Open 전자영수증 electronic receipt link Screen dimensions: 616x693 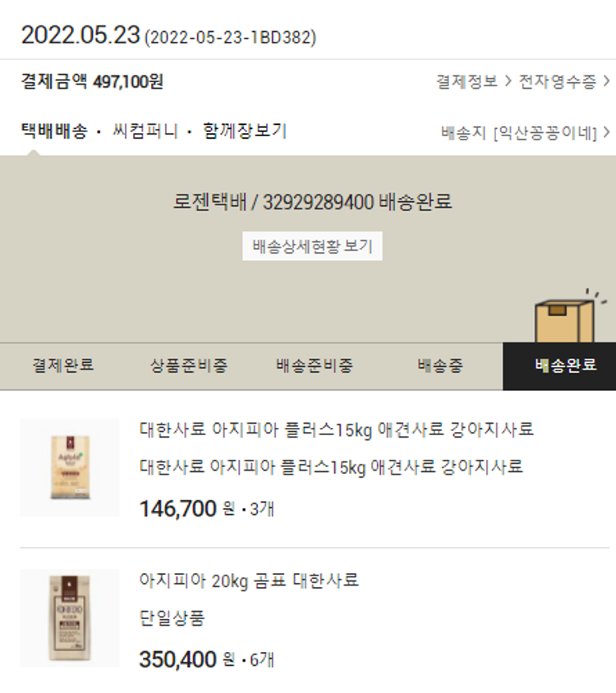pos(557,81)
